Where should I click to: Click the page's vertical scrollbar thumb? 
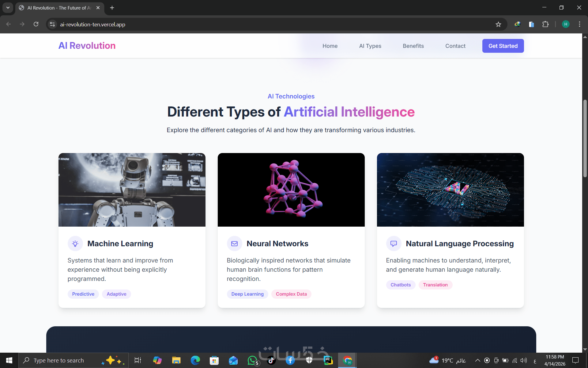pos(585,138)
